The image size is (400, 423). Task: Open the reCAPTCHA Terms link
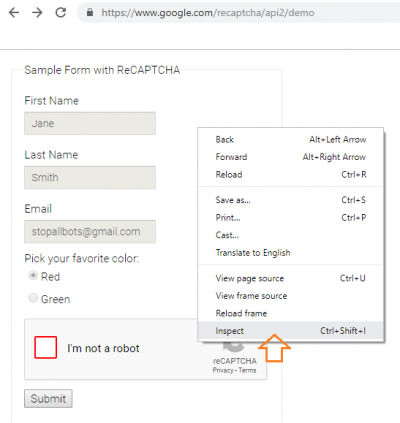pyautogui.click(x=247, y=370)
